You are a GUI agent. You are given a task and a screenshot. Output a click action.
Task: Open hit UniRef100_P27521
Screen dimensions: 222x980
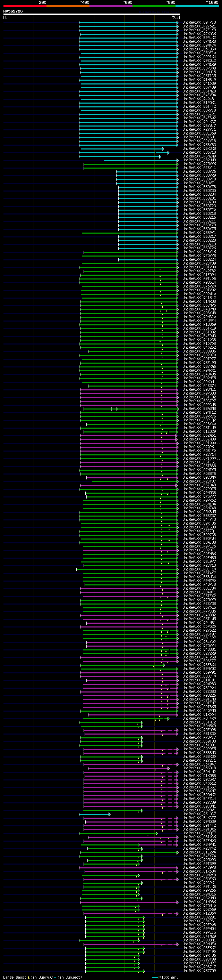coord(199,26)
